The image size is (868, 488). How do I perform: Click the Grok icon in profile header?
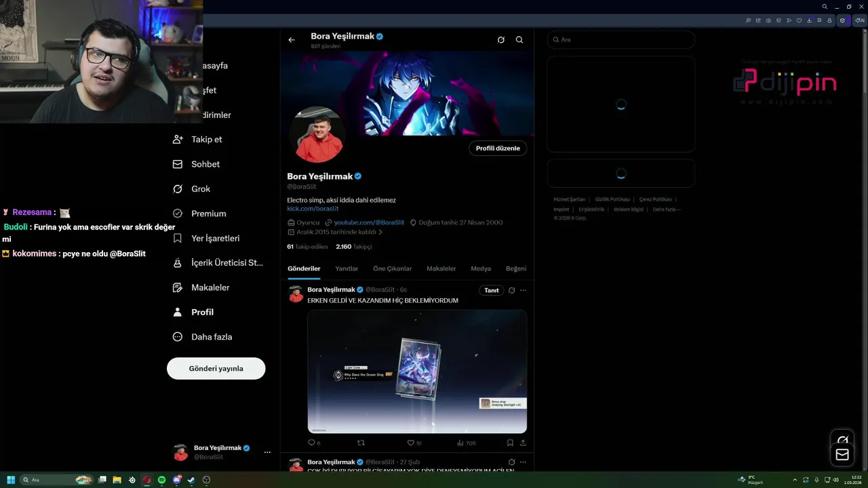500,40
